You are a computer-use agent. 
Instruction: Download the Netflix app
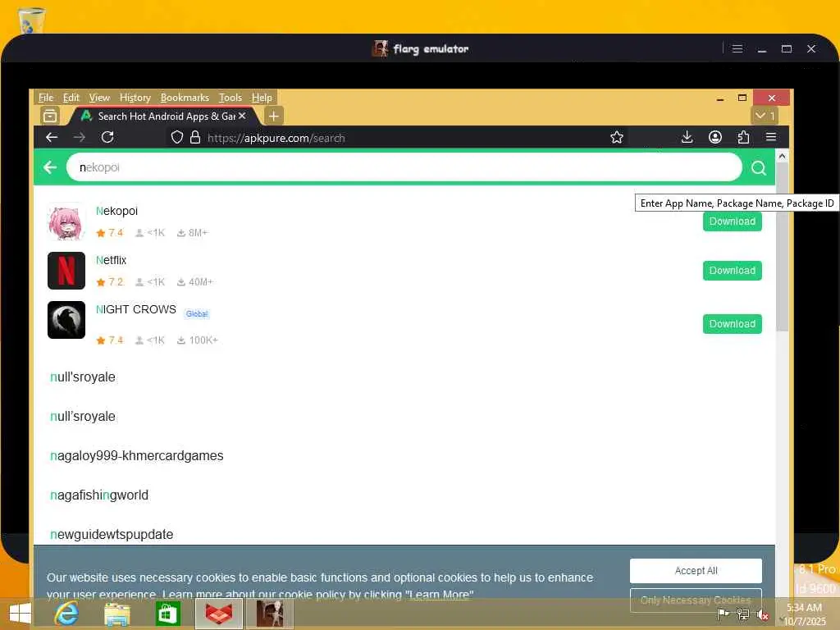(x=732, y=271)
